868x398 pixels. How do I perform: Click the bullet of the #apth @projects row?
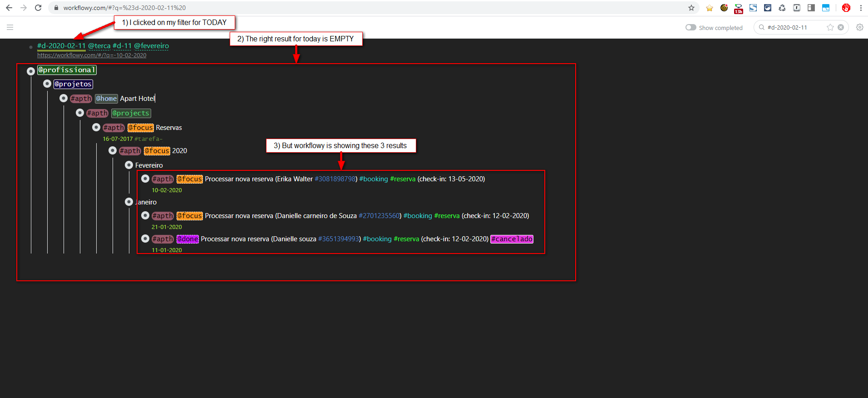click(x=80, y=113)
